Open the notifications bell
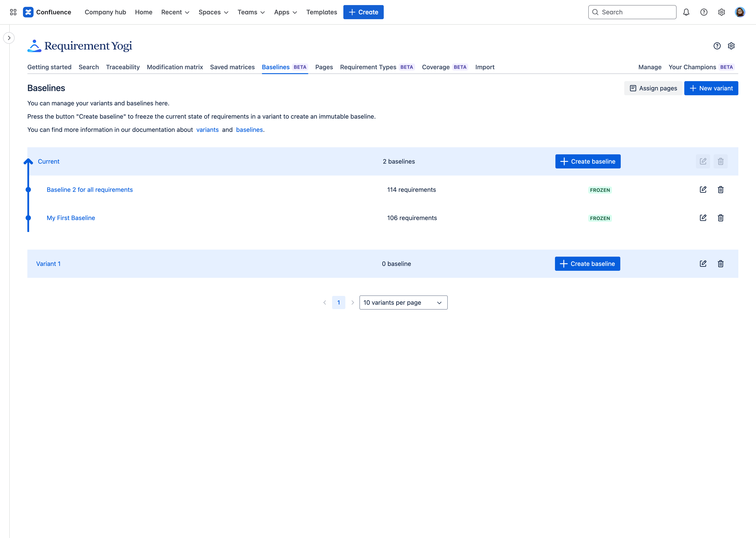The width and height of the screenshot is (756, 538). (x=686, y=12)
